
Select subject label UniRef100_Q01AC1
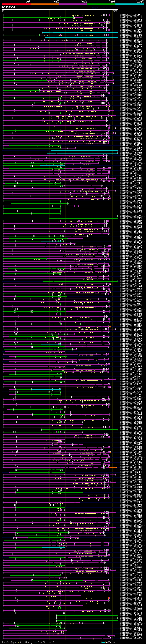pyautogui.click(x=131, y=467)
